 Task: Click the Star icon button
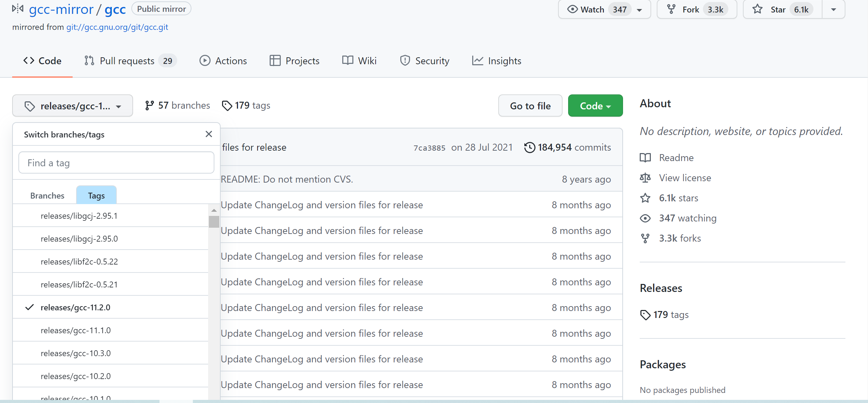758,9
